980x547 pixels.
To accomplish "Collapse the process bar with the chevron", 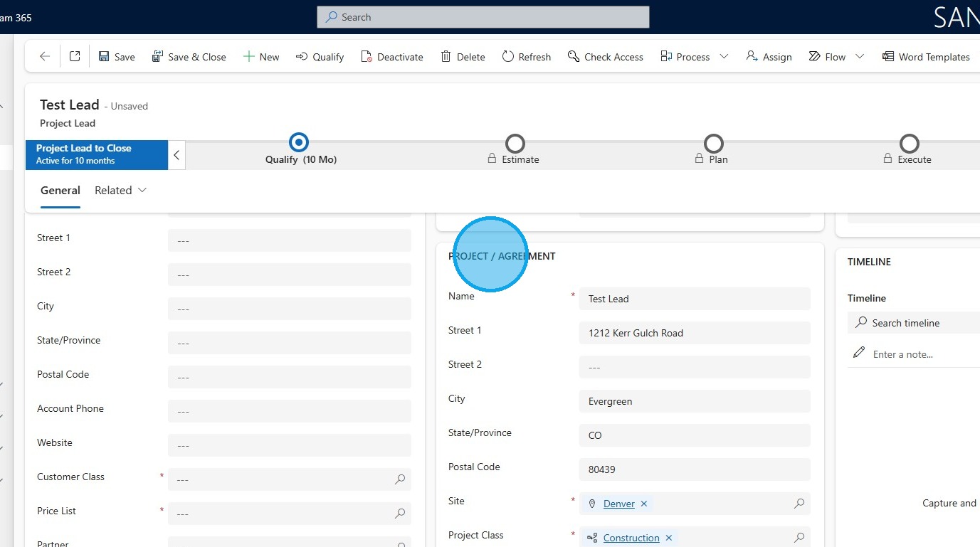I will (176, 155).
